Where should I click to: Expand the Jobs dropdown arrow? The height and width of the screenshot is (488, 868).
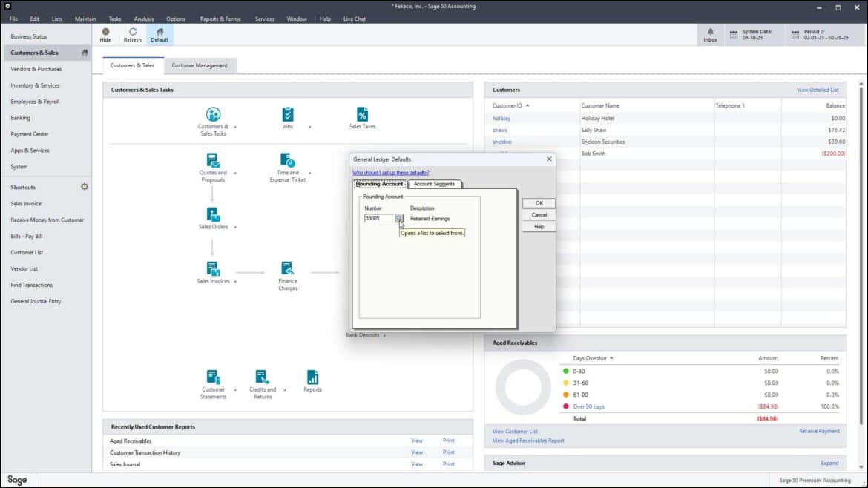(x=309, y=128)
